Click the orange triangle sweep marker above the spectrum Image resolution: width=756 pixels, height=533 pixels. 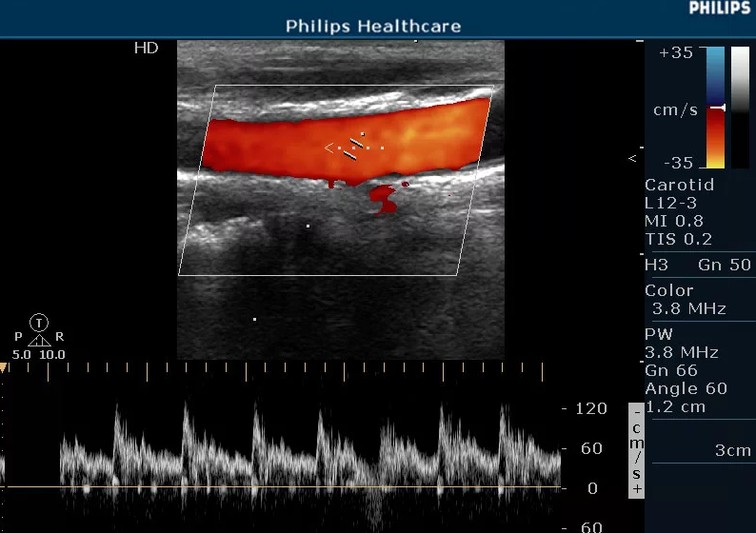click(x=4, y=366)
